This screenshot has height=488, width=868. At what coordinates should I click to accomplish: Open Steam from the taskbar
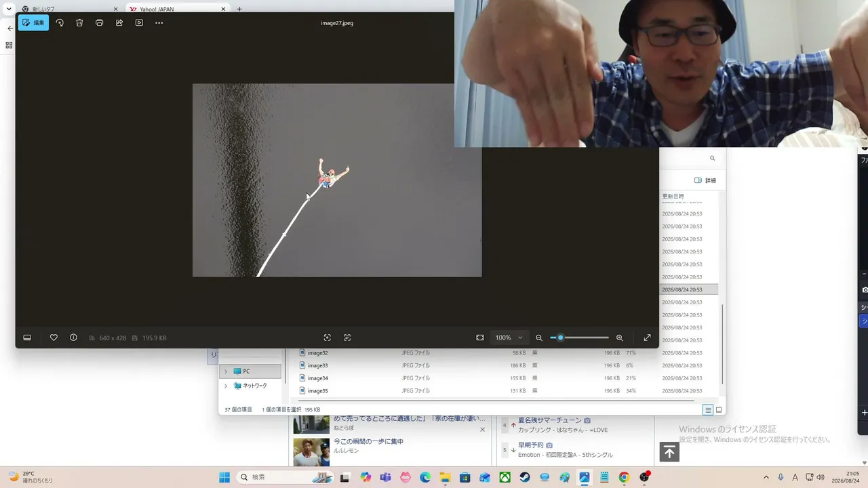point(525,477)
